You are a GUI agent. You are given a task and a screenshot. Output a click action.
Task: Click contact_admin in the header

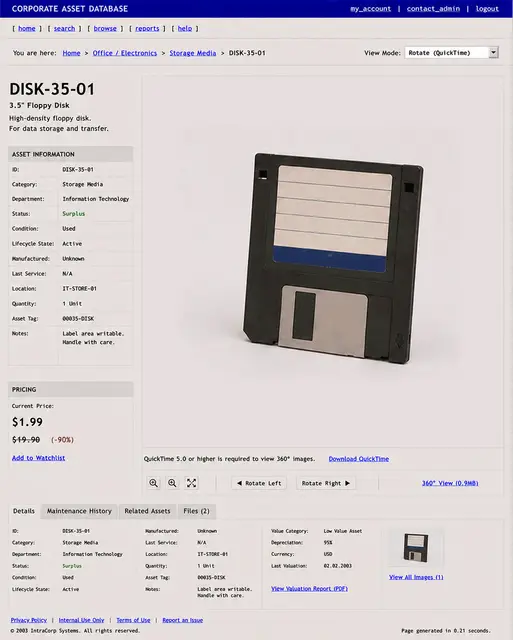coord(433,9)
